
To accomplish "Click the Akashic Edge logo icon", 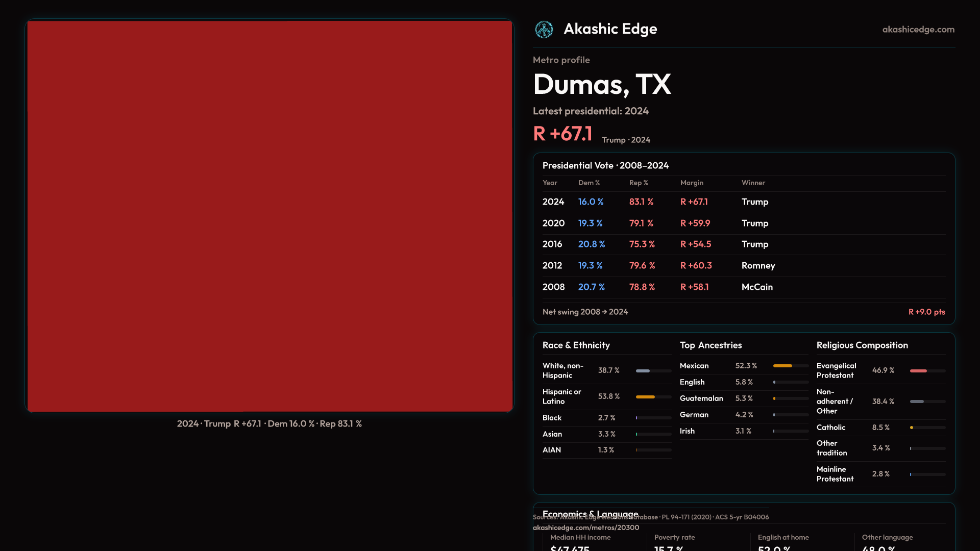I will 544,30.
